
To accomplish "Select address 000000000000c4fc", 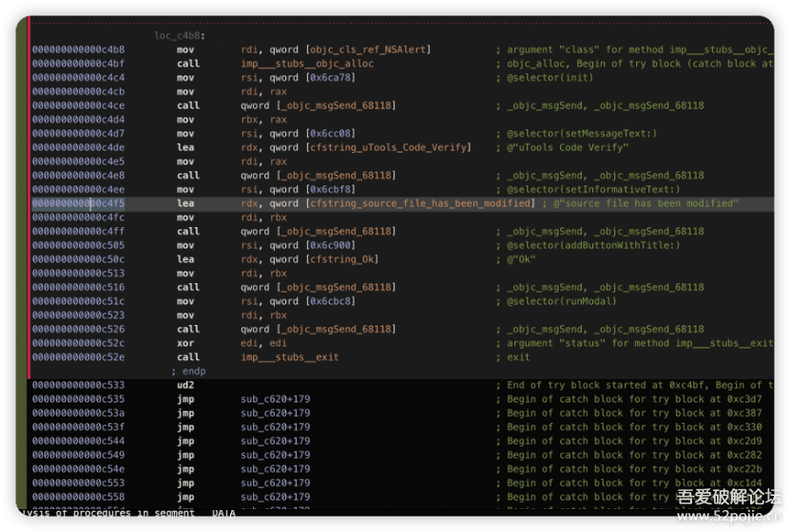I will point(78,218).
